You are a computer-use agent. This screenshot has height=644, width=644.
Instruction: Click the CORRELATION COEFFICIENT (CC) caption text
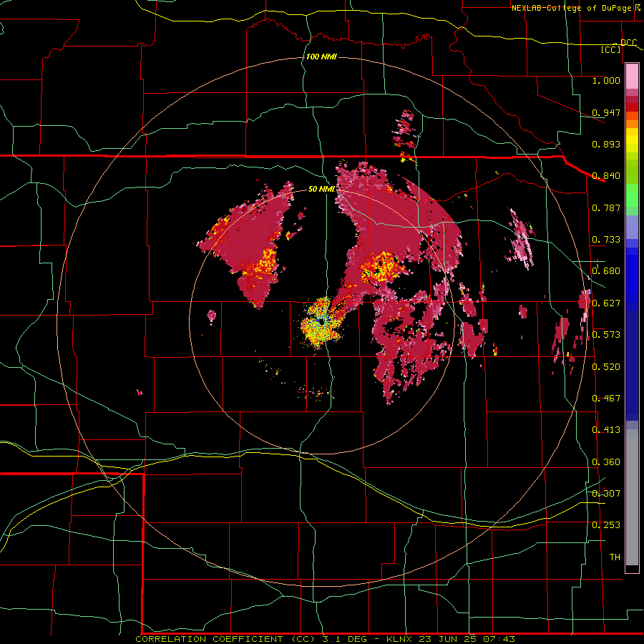[x=227, y=639]
